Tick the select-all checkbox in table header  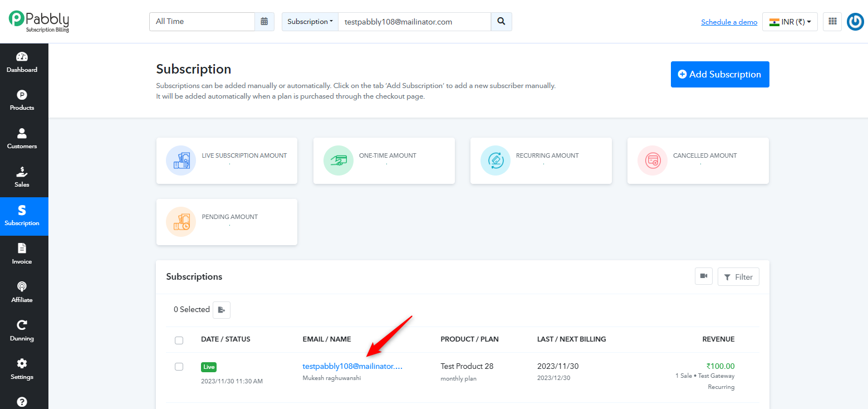coord(179,340)
